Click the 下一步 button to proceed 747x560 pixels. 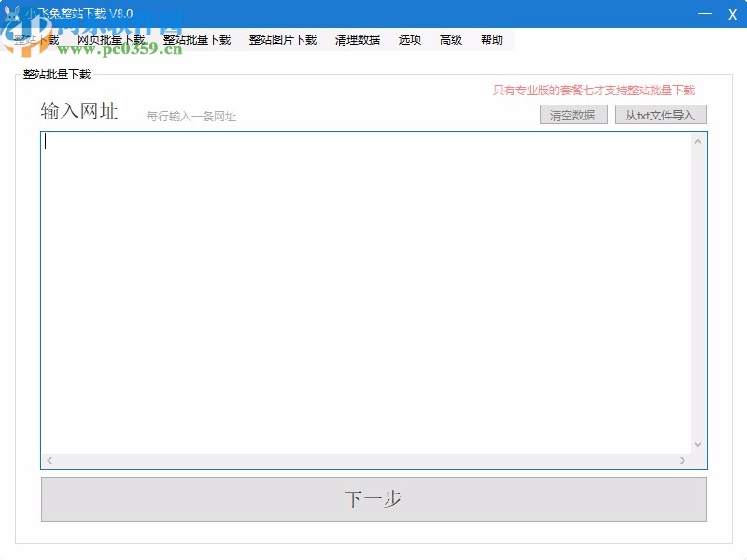pyautogui.click(x=373, y=499)
